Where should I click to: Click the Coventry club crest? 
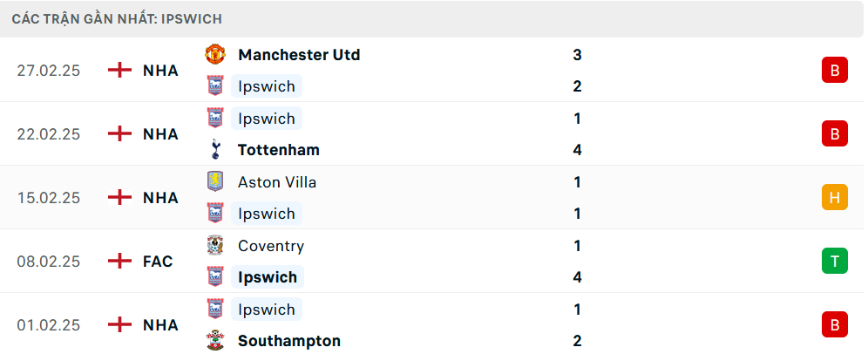[214, 246]
